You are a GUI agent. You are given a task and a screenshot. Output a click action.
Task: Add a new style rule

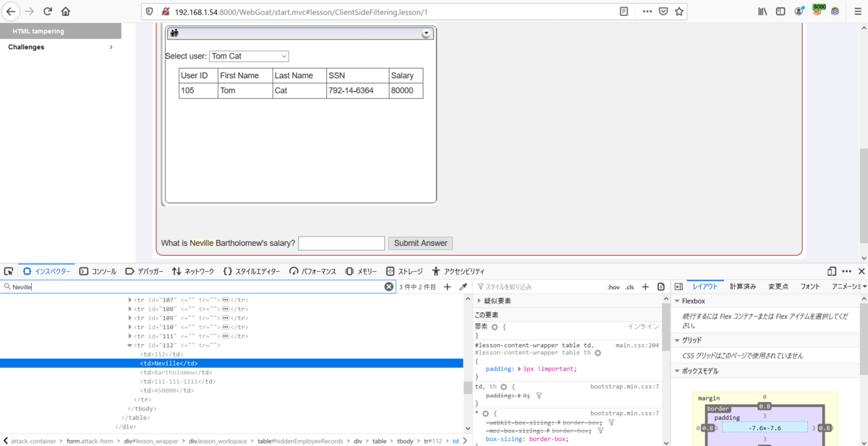645,287
